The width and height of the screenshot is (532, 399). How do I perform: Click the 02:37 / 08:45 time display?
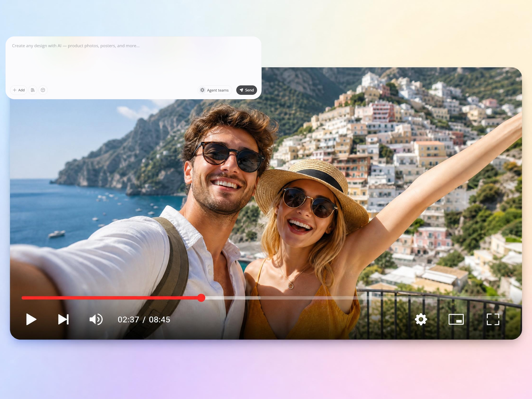point(144,320)
